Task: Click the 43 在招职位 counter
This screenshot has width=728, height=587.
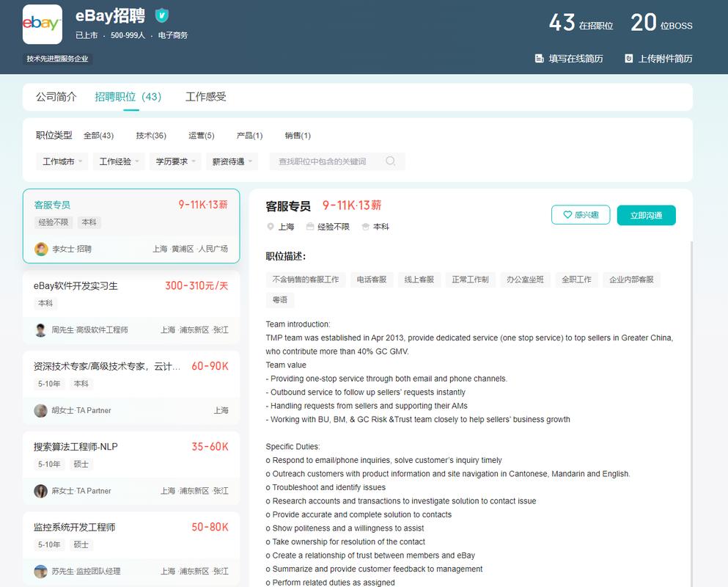Action: click(x=581, y=22)
